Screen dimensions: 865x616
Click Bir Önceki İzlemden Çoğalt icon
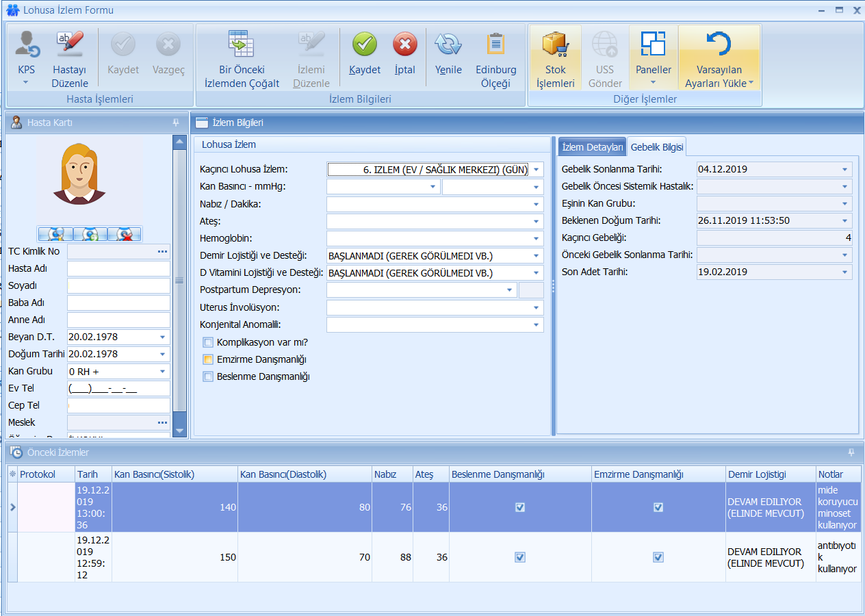pyautogui.click(x=242, y=45)
